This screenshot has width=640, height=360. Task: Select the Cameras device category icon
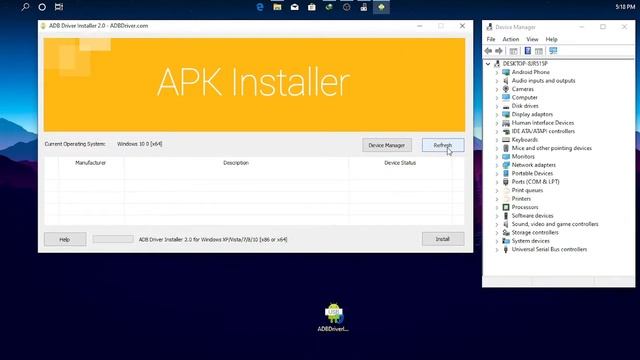[506, 89]
